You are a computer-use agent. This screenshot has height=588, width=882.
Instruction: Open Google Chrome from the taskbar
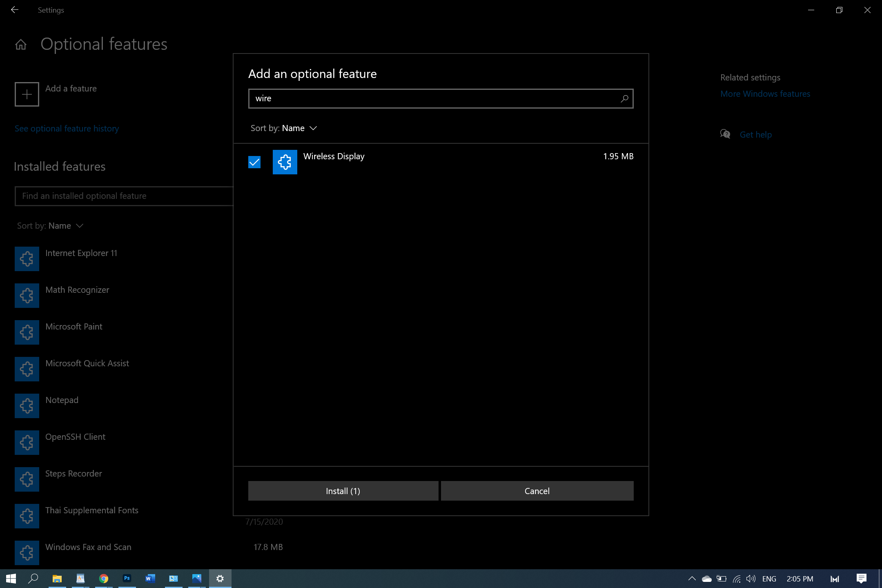(104, 579)
